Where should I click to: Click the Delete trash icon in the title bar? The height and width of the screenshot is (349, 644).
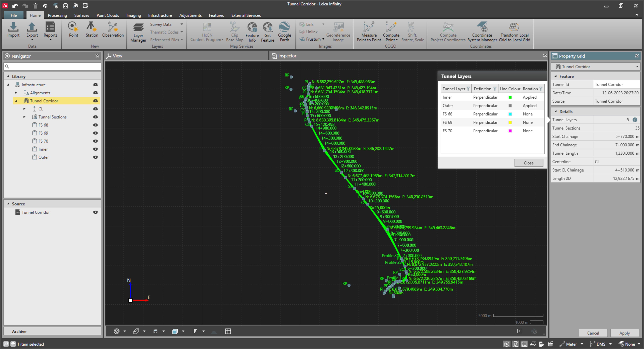[35, 6]
